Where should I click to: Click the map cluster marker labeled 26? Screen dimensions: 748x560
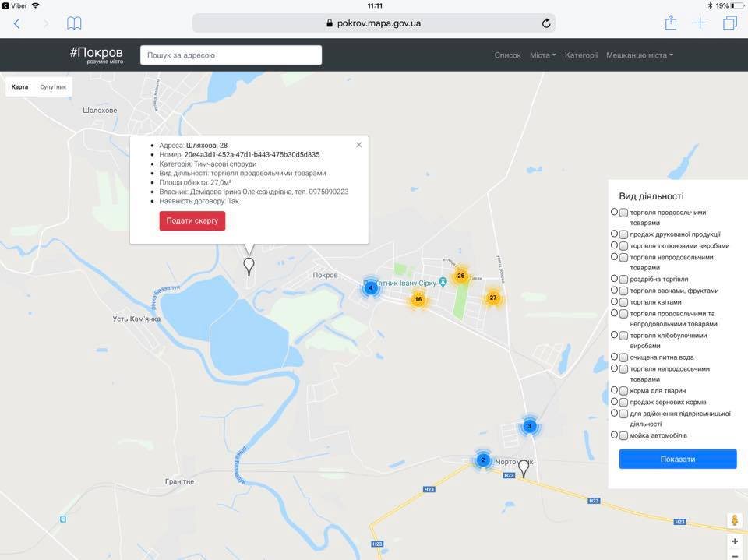(x=460, y=276)
